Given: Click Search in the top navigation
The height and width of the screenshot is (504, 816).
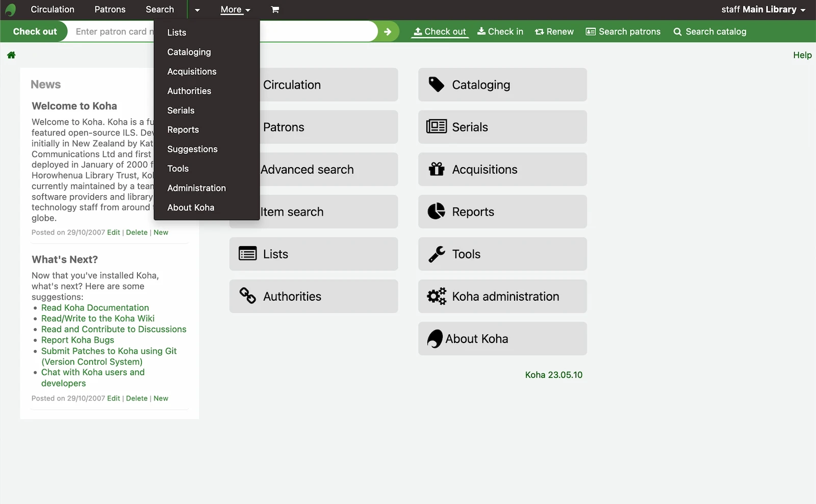Looking at the screenshot, I should click(160, 10).
